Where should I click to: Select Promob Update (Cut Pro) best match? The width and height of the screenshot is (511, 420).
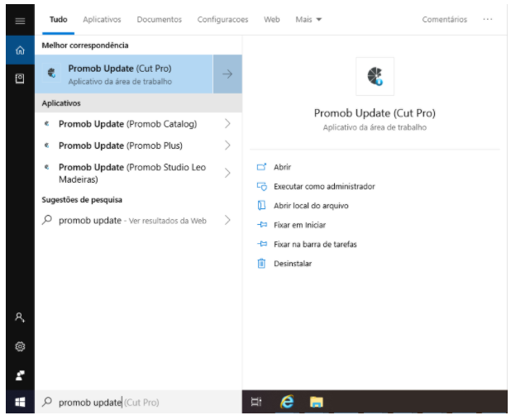(x=124, y=74)
